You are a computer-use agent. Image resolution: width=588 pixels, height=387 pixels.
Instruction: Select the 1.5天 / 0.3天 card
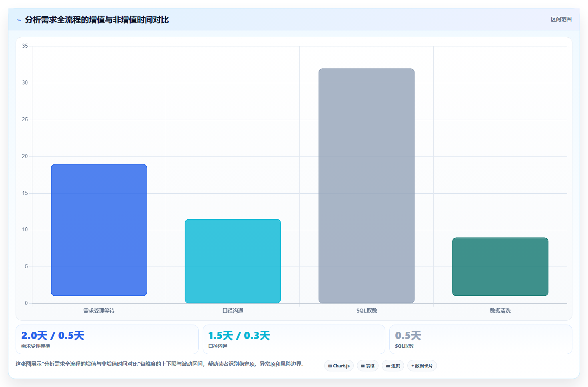pyautogui.click(x=294, y=339)
